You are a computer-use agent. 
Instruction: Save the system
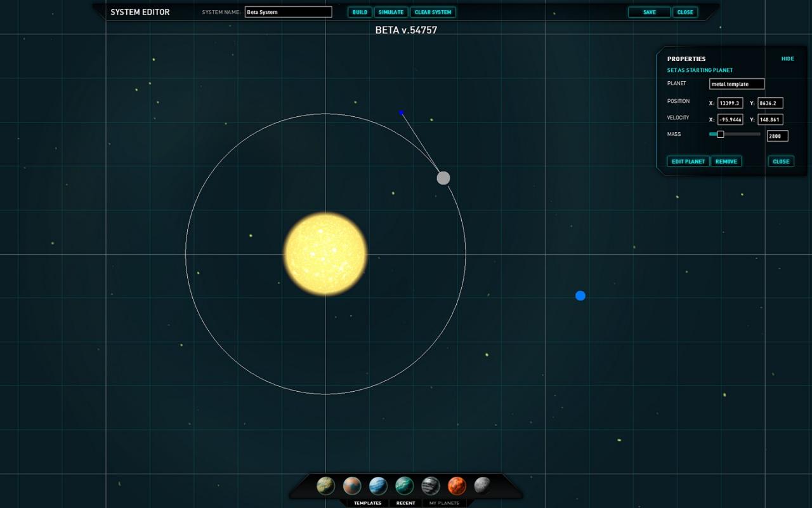point(650,12)
